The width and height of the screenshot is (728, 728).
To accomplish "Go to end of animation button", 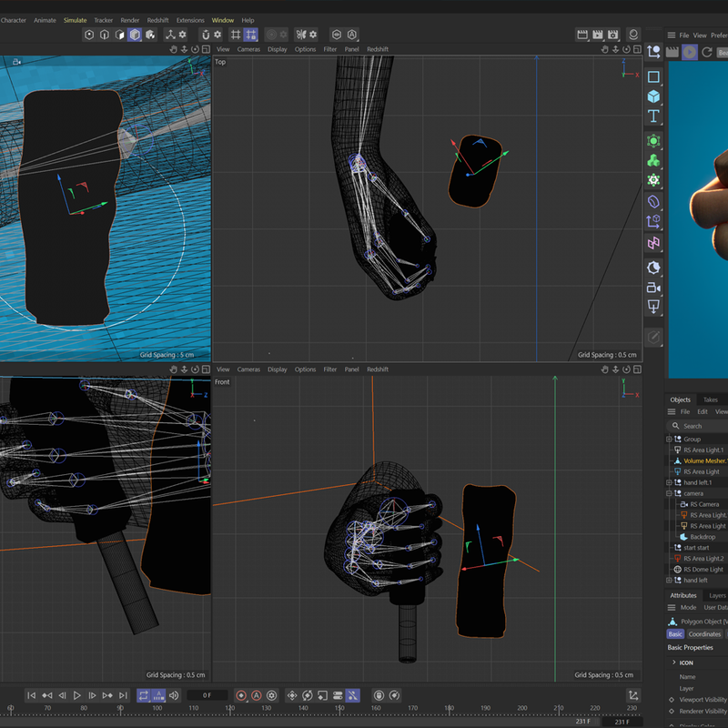I will pyautogui.click(x=123, y=695).
